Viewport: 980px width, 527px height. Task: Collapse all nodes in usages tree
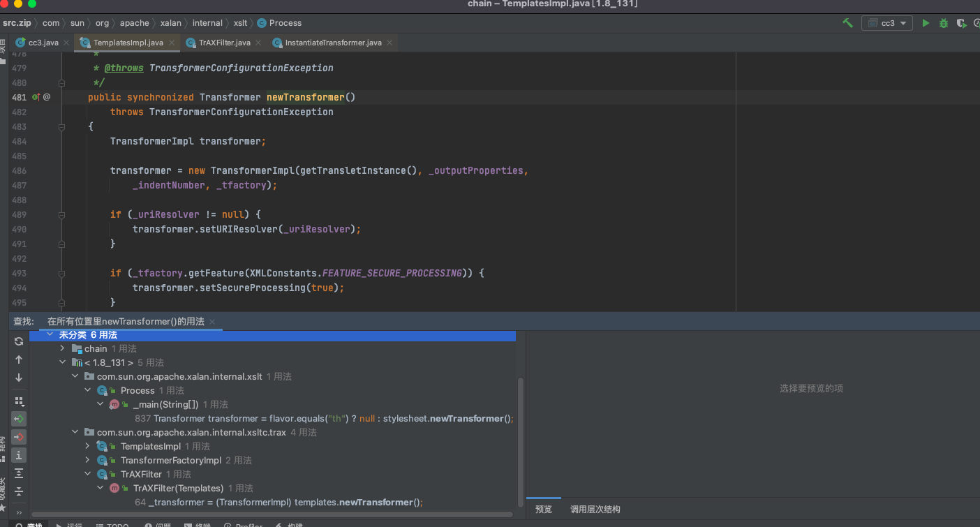pos(19,491)
